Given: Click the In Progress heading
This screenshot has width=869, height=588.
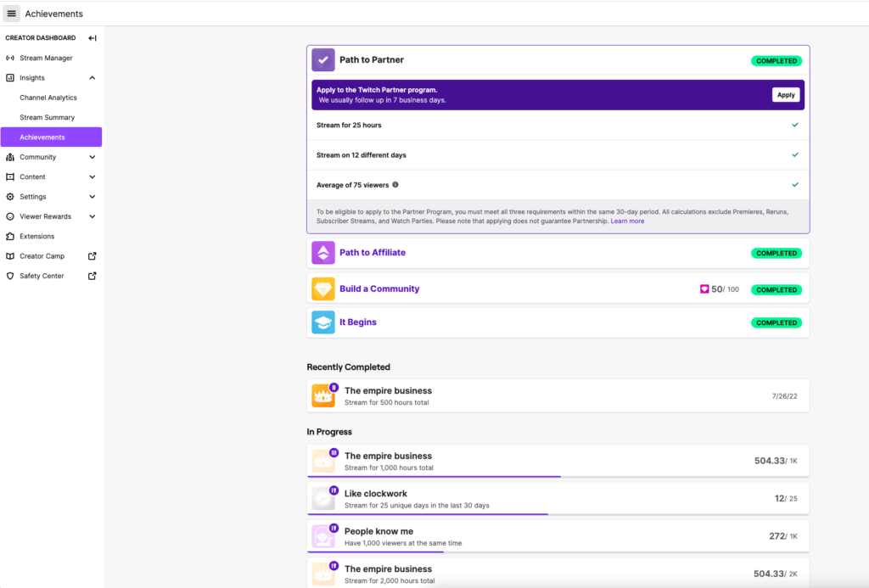Looking at the screenshot, I should 329,432.
